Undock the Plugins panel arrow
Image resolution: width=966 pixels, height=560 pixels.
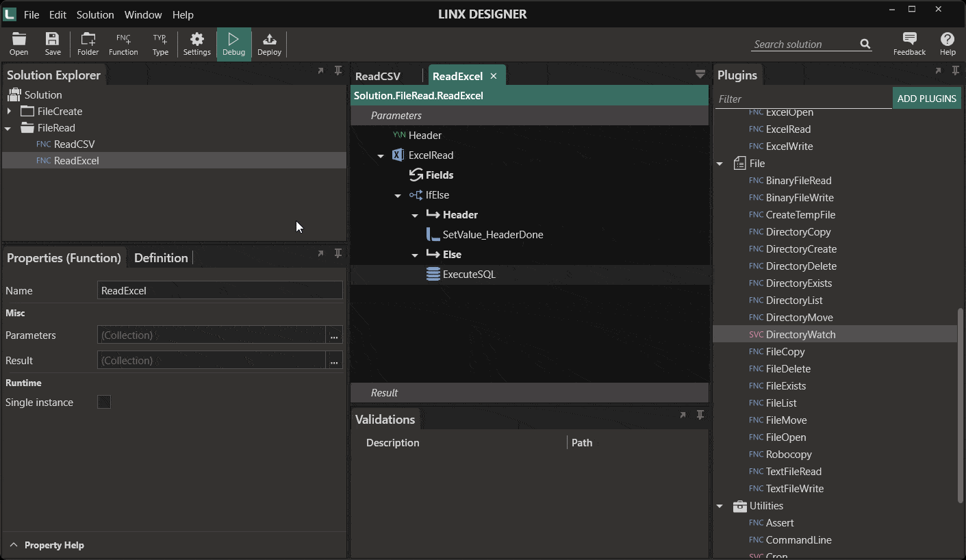(x=938, y=71)
